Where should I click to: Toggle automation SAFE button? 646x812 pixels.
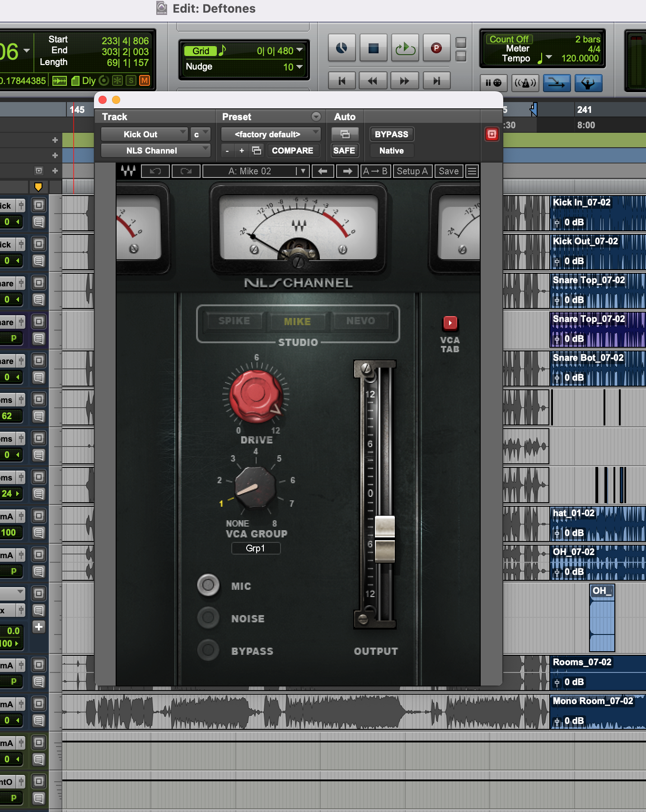pos(344,150)
